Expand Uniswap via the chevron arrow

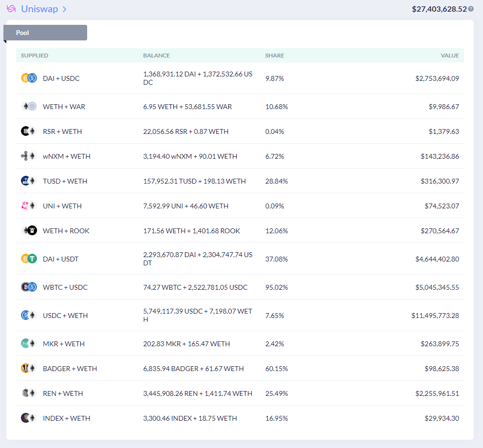pos(64,9)
